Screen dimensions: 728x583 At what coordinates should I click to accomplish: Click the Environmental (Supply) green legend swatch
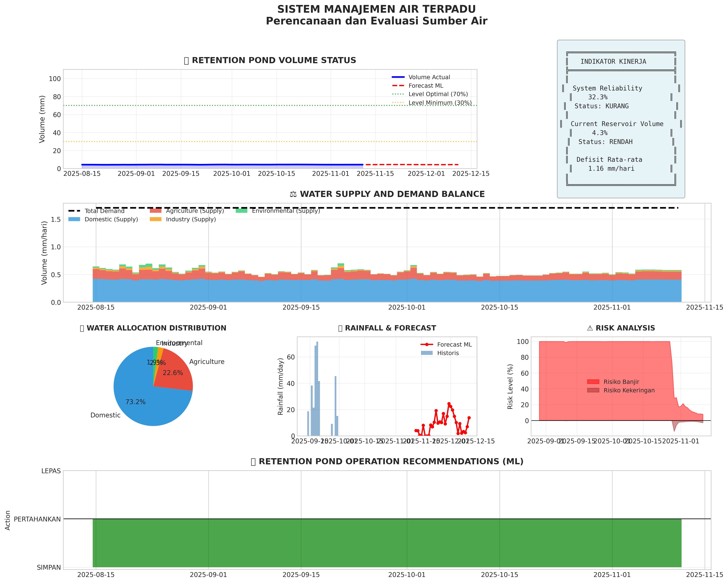coord(241,211)
